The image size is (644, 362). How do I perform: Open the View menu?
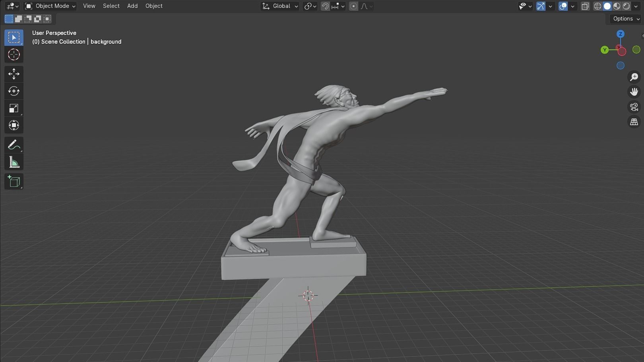pos(89,6)
